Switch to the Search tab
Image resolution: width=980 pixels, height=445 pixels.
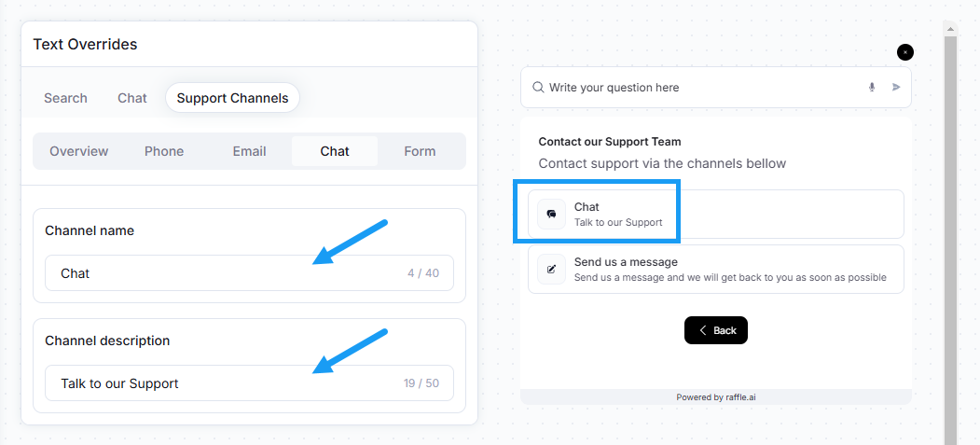coord(65,98)
